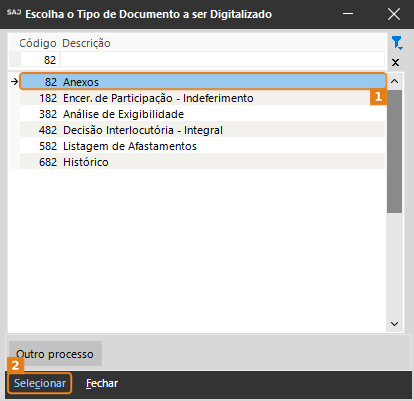Select row 382 Análise de Exigibilidade

pyautogui.click(x=203, y=114)
